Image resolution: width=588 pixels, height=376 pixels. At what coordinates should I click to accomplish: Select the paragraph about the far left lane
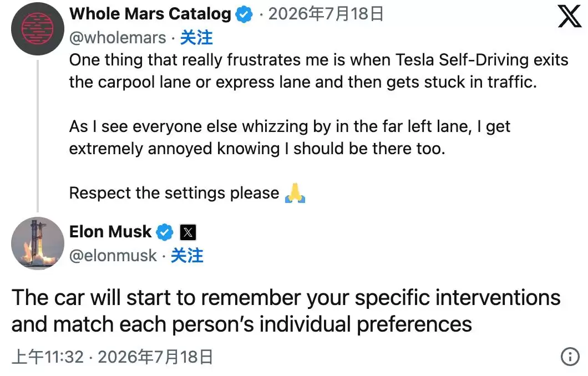click(290, 138)
